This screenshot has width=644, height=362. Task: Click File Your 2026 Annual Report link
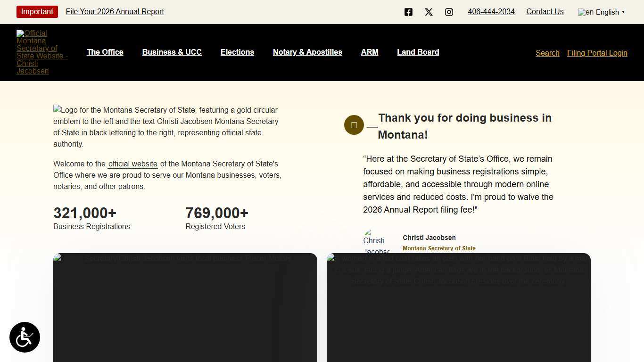tap(115, 11)
